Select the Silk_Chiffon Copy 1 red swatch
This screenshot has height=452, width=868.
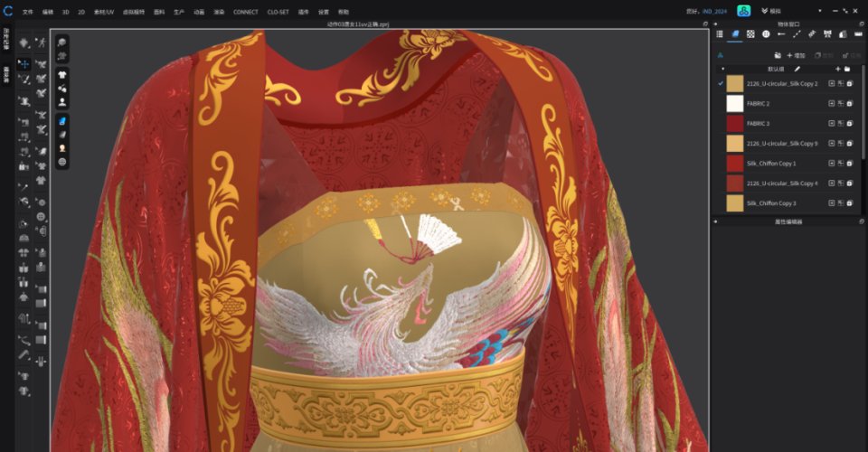734,164
